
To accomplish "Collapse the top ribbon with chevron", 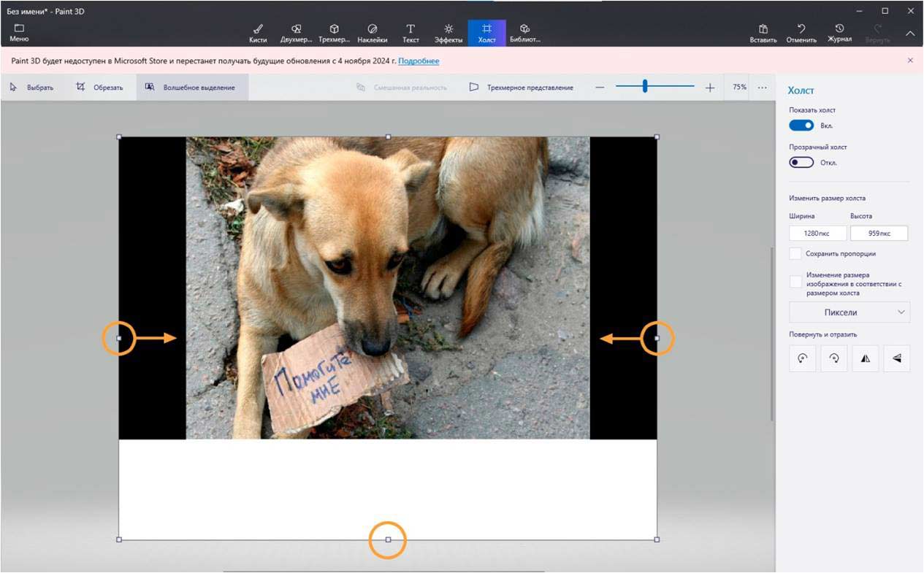I will click(x=910, y=33).
